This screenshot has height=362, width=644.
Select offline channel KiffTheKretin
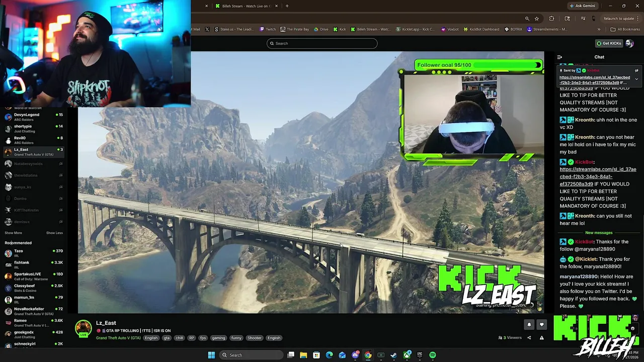34,210
